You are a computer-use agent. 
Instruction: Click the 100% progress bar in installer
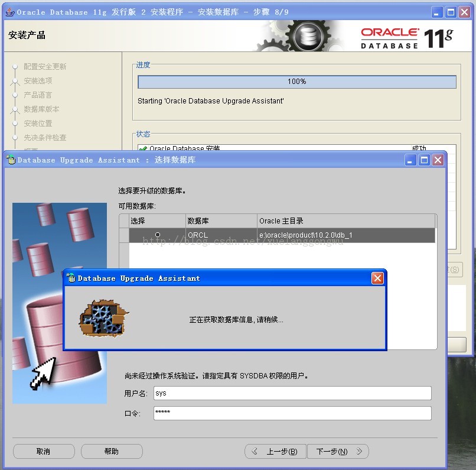pyautogui.click(x=297, y=82)
